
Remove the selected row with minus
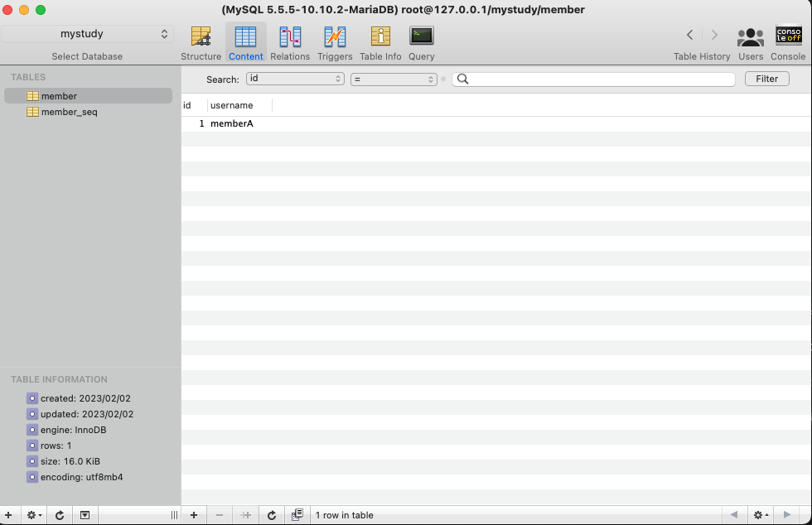[x=220, y=515]
